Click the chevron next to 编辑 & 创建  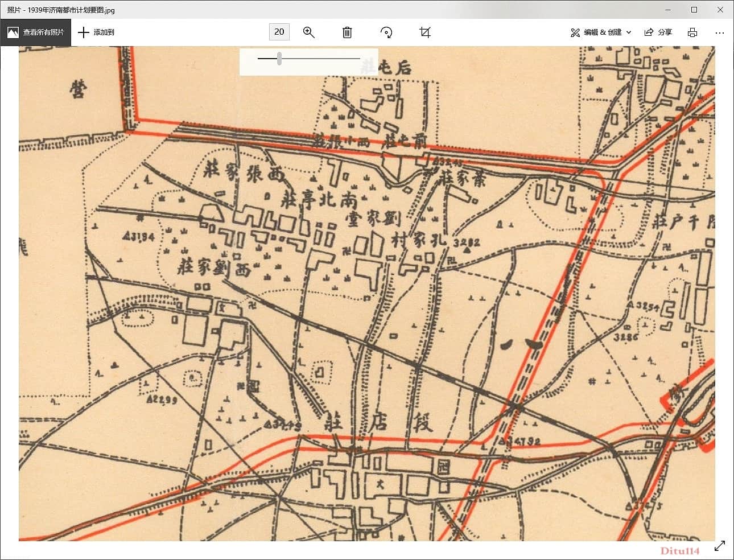629,32
